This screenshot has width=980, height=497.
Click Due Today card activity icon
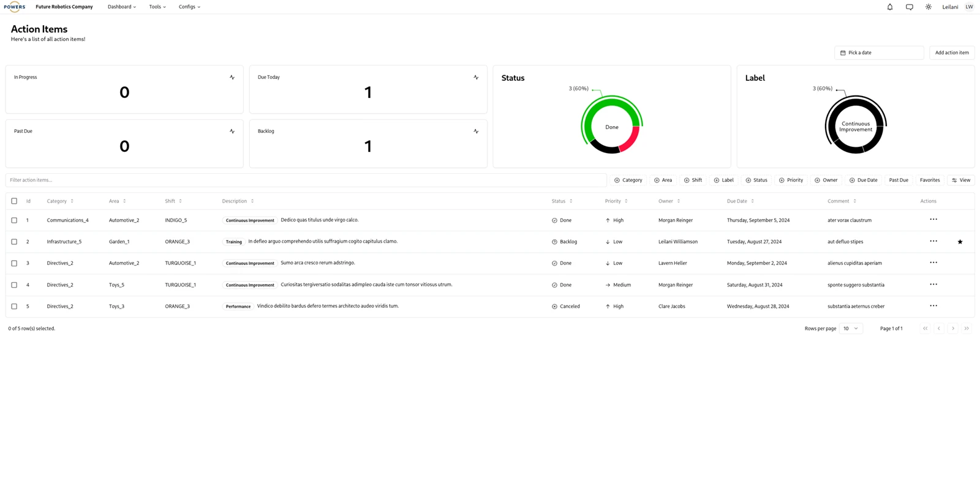476,77
